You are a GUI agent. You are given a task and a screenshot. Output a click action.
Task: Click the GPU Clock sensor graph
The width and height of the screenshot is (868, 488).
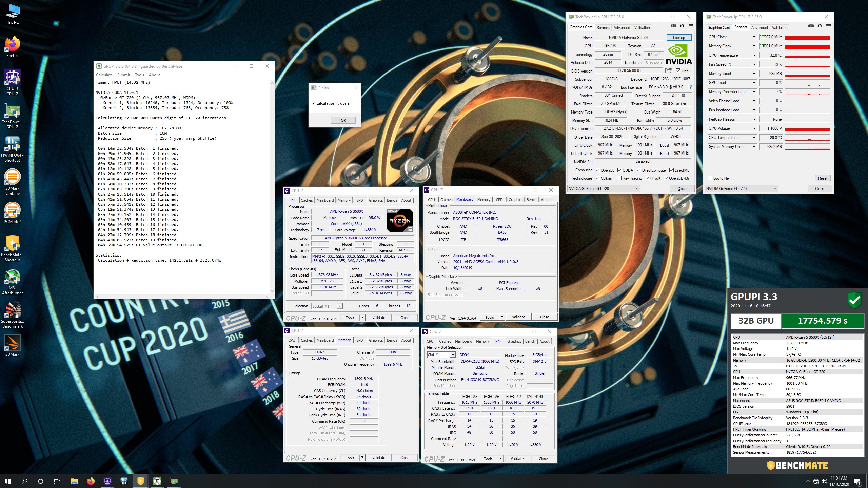pyautogui.click(x=807, y=37)
